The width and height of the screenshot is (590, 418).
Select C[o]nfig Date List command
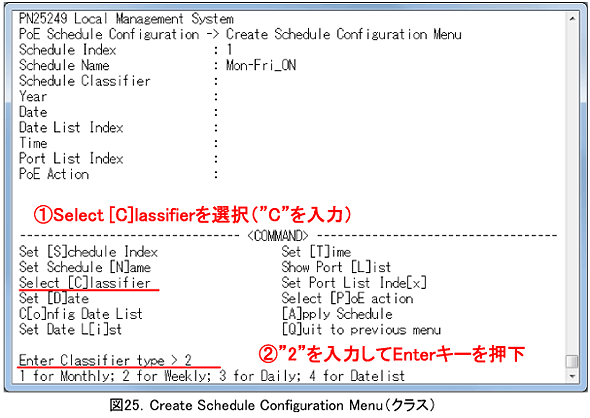tap(81, 314)
